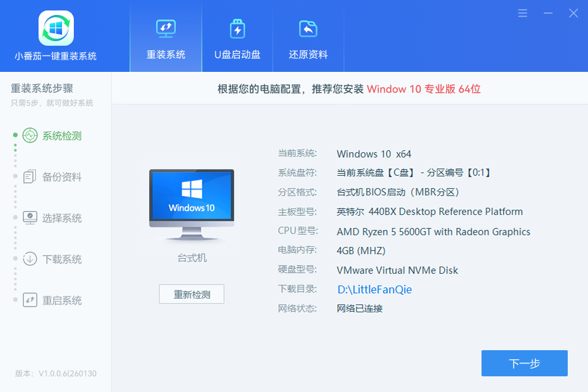The image size is (588, 392).
Task: Click the 台式机BIOS启动（MBR分区） value
Action: click(398, 193)
